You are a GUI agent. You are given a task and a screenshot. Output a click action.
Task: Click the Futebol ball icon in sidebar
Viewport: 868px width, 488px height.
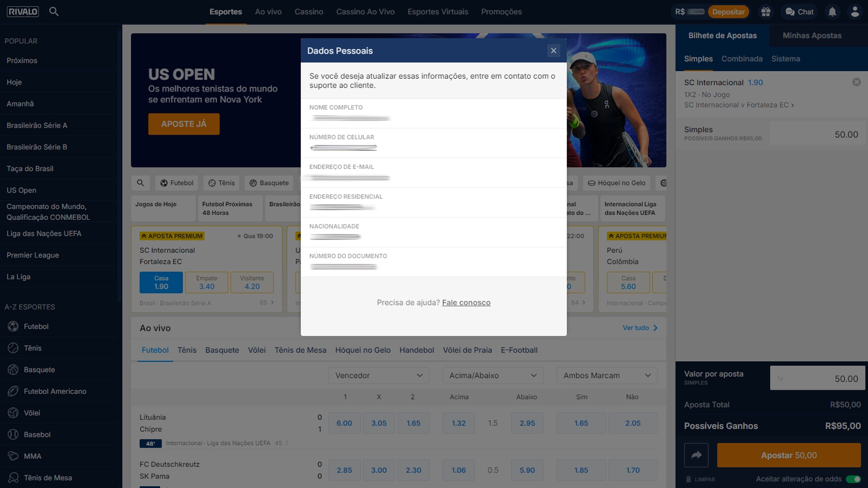pos(13,326)
